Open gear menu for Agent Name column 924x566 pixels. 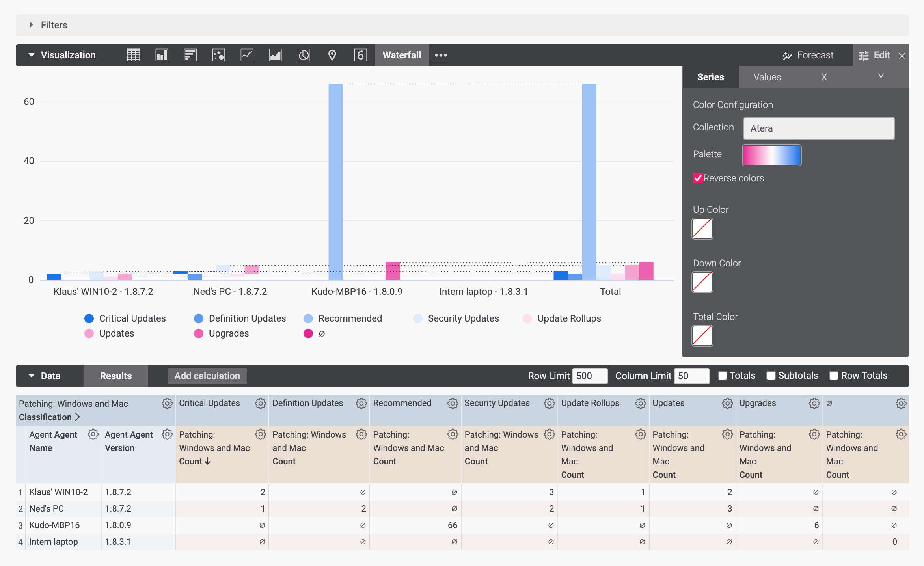point(93,434)
